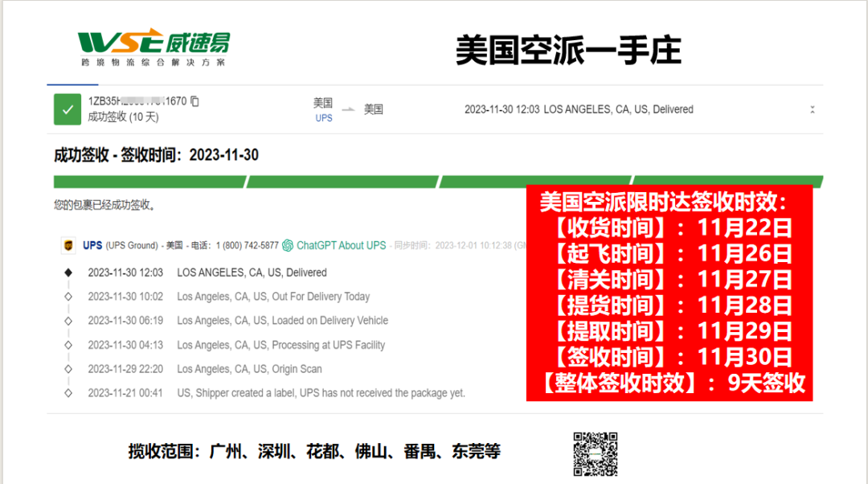Click the Shipper created a label entry

321,393
